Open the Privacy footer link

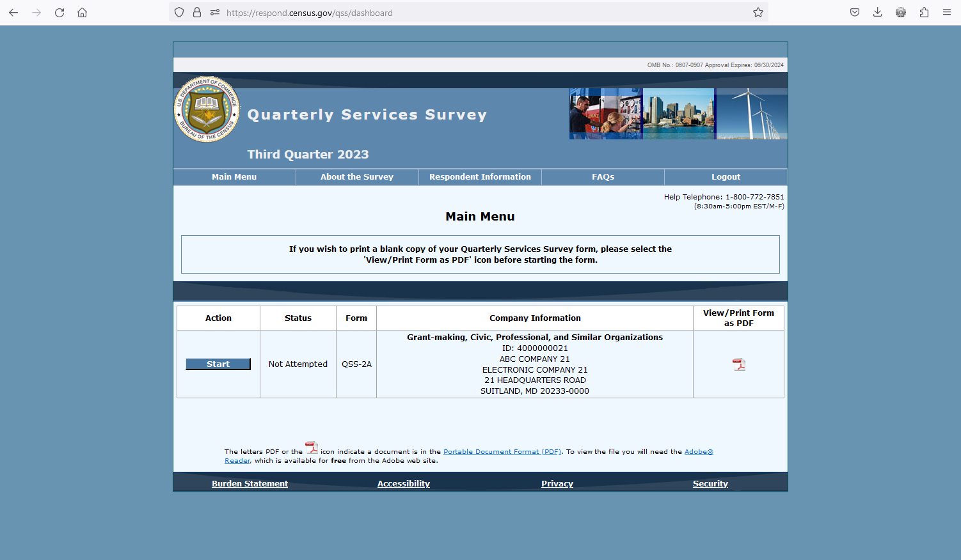557,484
